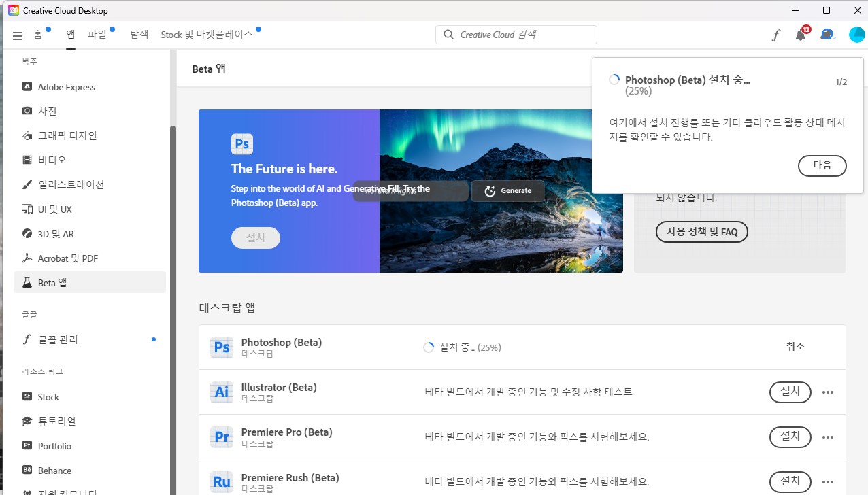Install Premiere Pro (Beta) with 설치
The height and width of the screenshot is (495, 868).
790,437
